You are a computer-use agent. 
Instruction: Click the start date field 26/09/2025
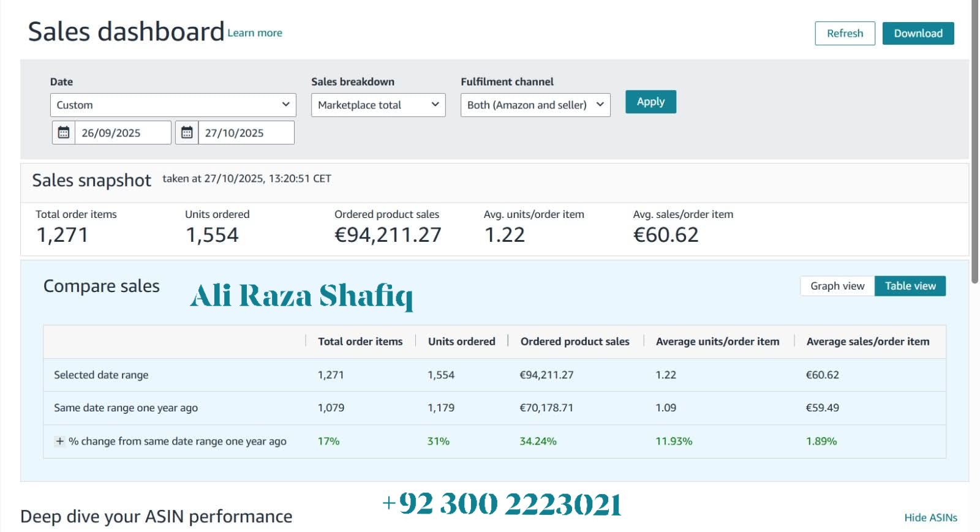123,132
